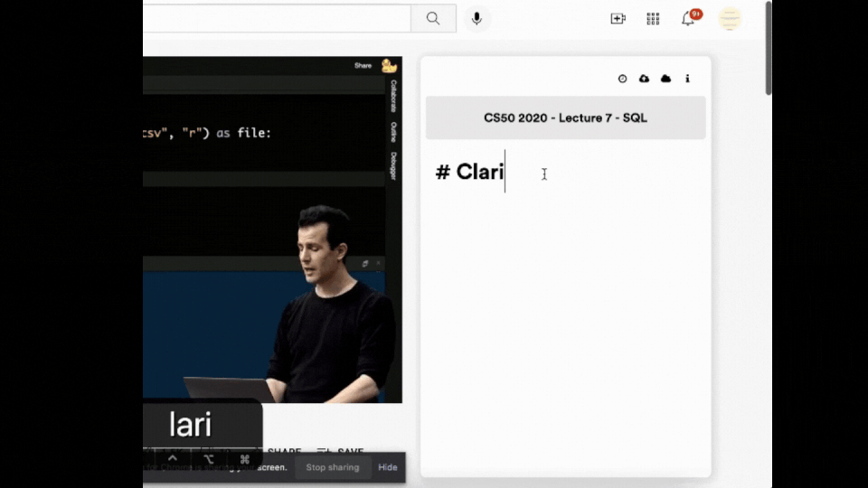
Task: Open the info icon in notes panel
Action: [687, 79]
